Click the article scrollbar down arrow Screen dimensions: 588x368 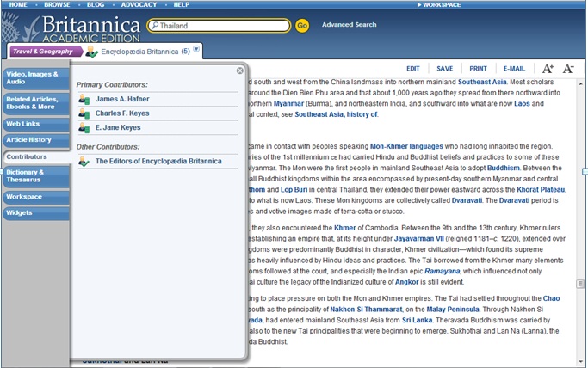(580, 361)
